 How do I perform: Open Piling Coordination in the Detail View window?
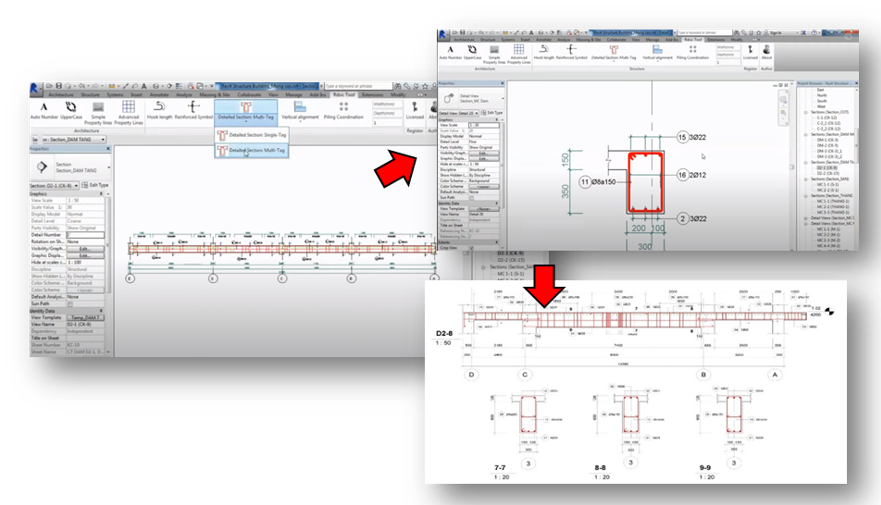tap(693, 53)
